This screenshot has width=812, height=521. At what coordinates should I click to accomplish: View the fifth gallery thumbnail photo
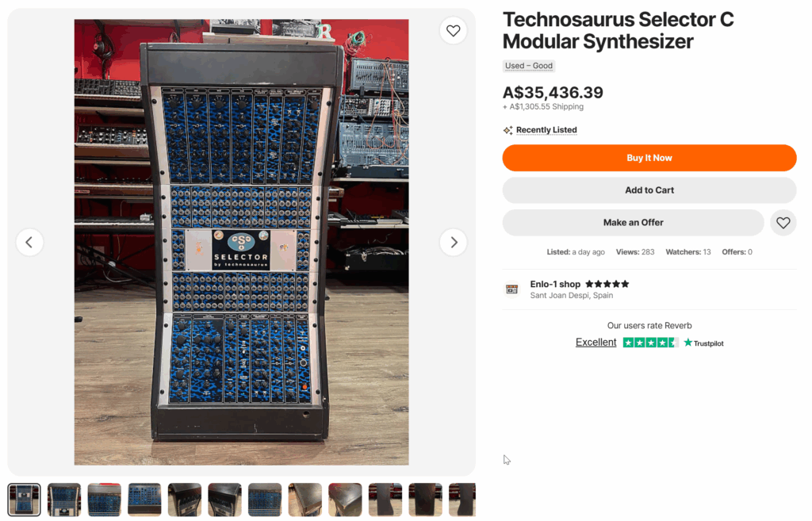tap(185, 500)
